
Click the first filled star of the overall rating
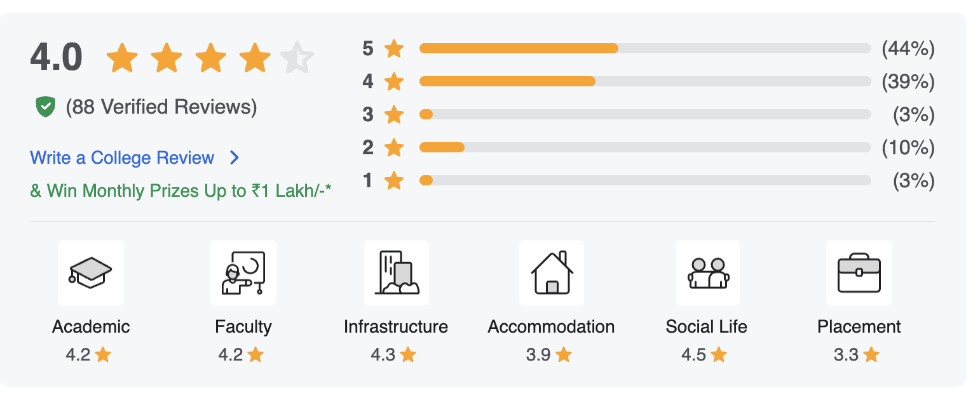(x=122, y=56)
